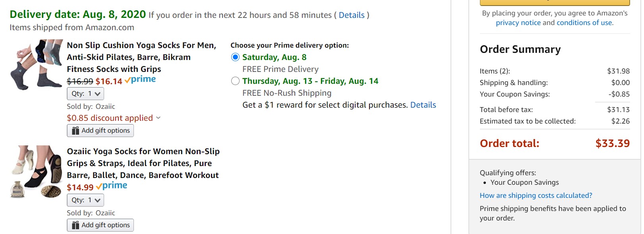This screenshot has height=234, width=644.
Task: Open Details link next to delivery countdown
Action: 352,15
